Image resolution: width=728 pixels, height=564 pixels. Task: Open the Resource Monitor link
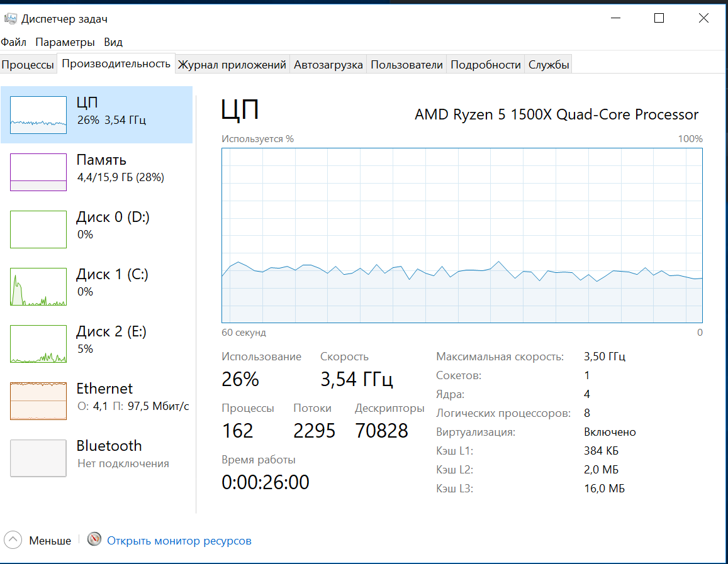[x=179, y=540]
